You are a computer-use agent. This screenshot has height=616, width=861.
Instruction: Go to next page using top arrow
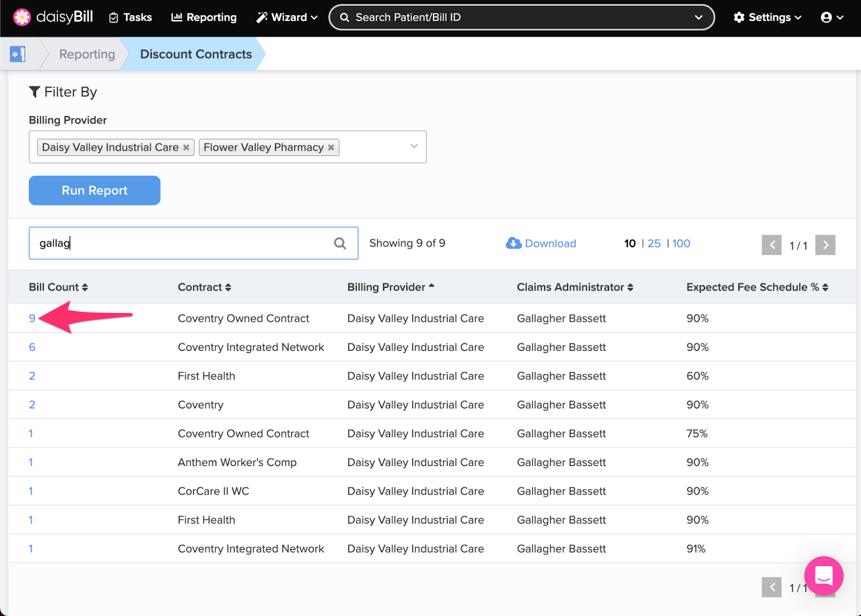click(x=825, y=245)
